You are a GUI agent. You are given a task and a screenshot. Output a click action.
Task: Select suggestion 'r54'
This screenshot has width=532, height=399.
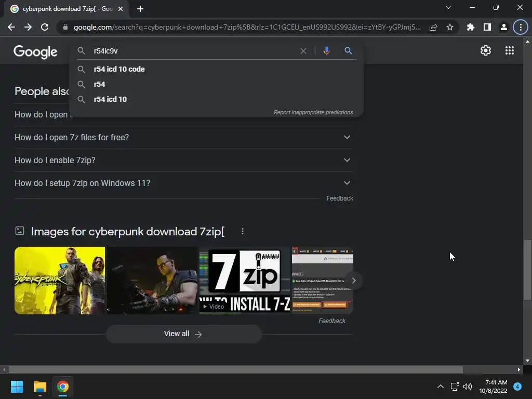217,84
